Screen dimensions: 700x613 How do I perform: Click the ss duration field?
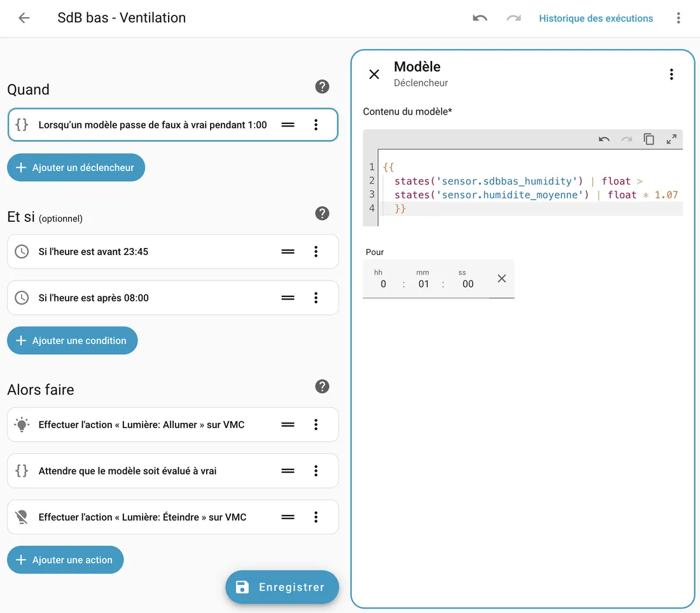coord(468,284)
